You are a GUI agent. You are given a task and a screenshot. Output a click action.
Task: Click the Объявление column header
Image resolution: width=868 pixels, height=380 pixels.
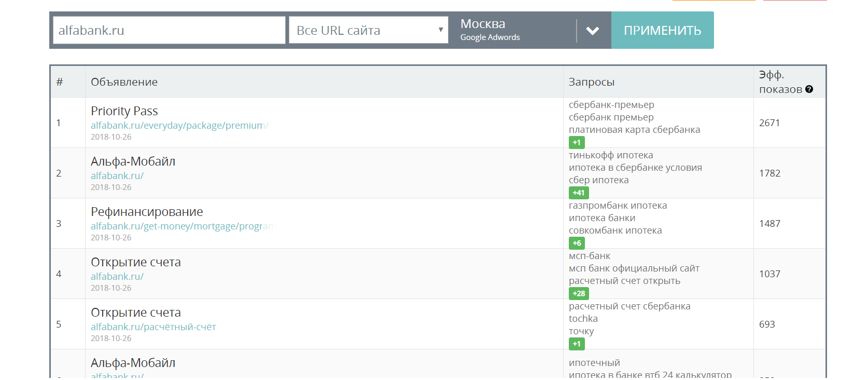(124, 82)
